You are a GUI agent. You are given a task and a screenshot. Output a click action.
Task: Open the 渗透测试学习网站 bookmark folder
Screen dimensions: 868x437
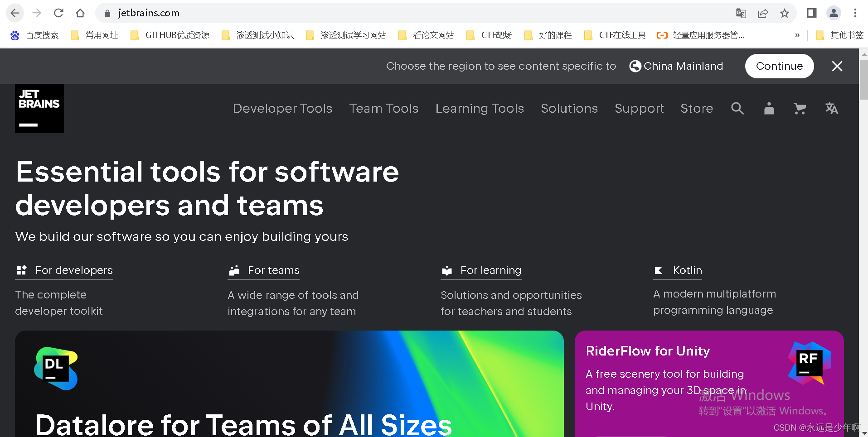click(346, 35)
